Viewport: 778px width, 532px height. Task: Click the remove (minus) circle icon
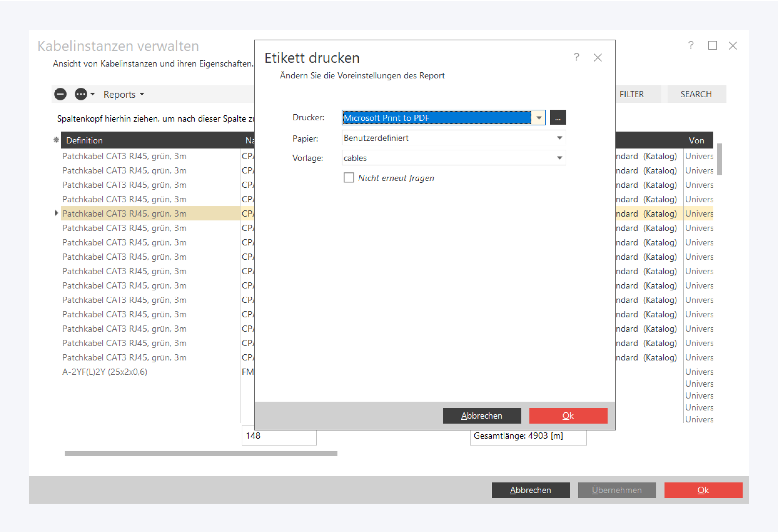click(60, 94)
